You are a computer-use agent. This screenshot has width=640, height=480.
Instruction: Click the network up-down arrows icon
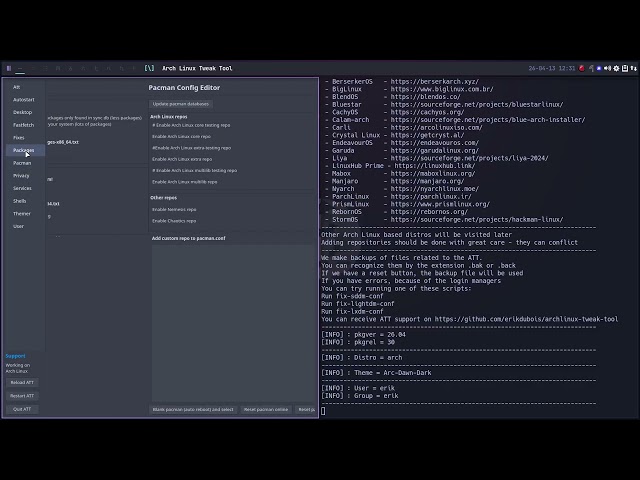tap(633, 69)
